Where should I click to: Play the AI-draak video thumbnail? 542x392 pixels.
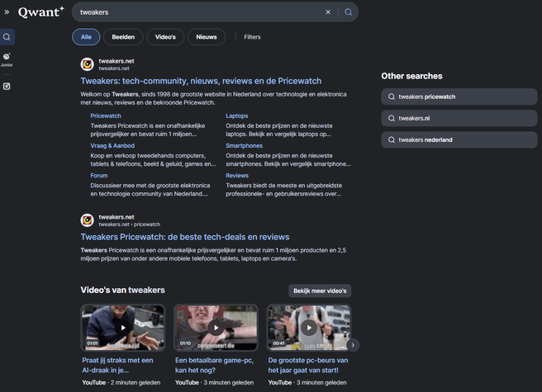click(123, 328)
